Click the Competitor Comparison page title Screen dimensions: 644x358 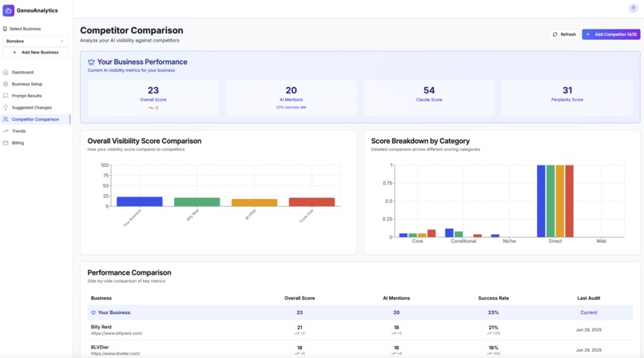coord(131,30)
